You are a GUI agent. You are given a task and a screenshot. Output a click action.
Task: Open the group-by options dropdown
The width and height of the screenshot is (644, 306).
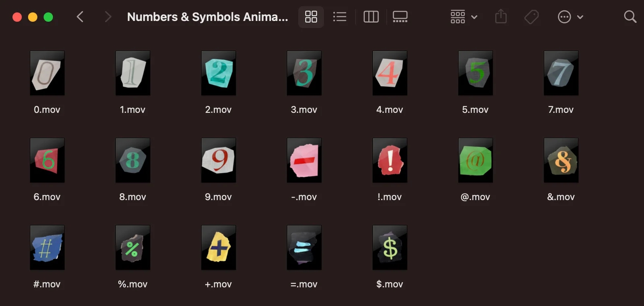(464, 17)
